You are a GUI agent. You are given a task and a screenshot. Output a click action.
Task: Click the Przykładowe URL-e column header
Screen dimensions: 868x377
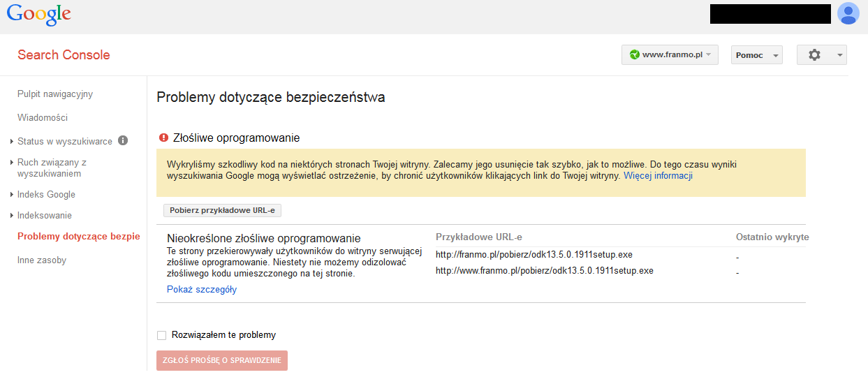coord(479,237)
